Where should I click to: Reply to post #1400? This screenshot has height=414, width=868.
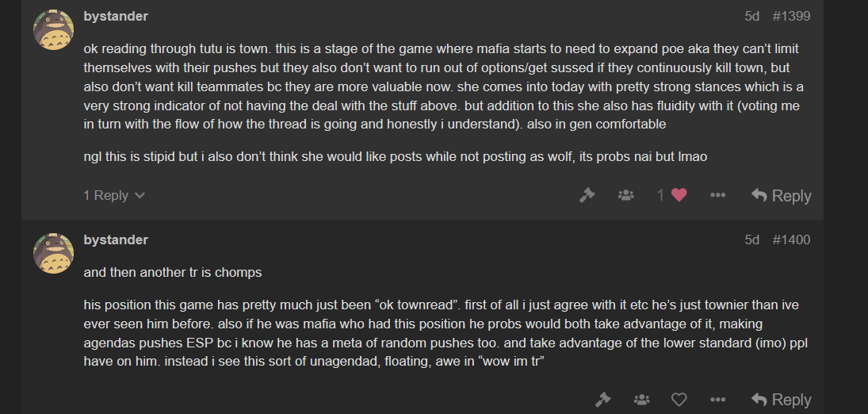781,400
